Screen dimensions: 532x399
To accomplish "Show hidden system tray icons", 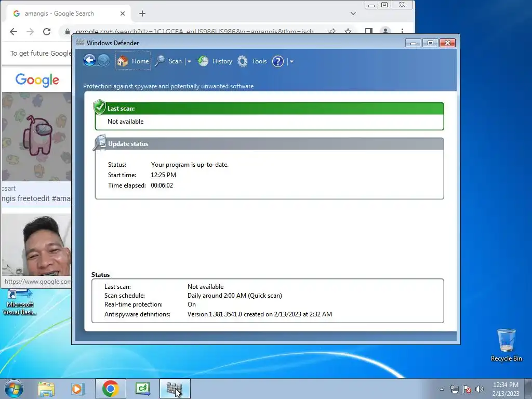I will [442, 389].
